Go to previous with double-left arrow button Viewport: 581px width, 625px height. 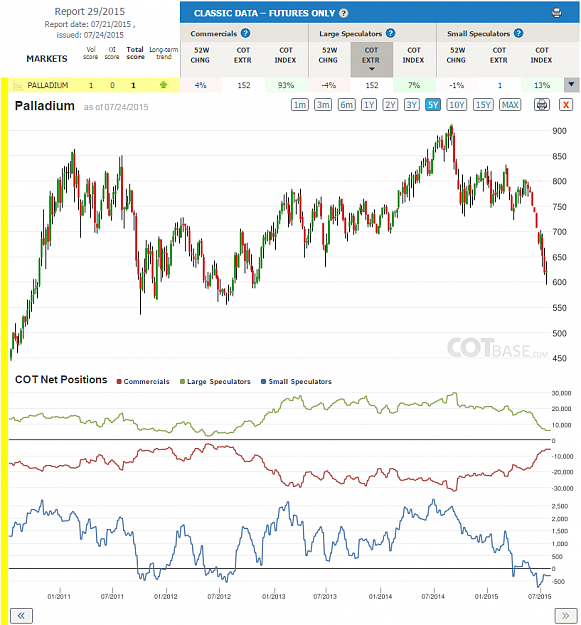(21, 616)
